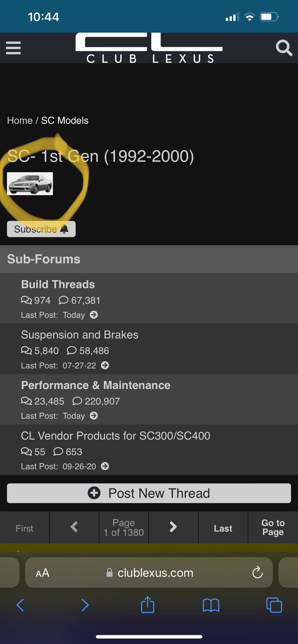Go to Build Threads last post arrow
The image size is (298, 644).
click(x=94, y=315)
